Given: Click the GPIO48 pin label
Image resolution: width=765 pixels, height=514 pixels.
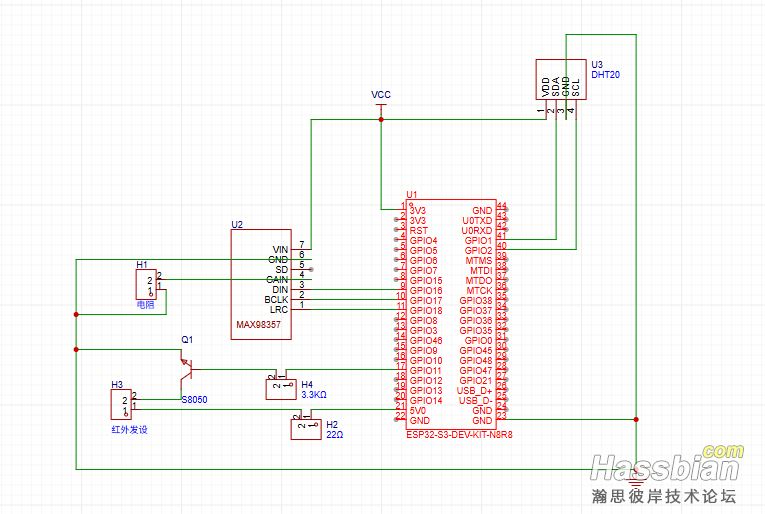Looking at the screenshot, I should (476, 360).
